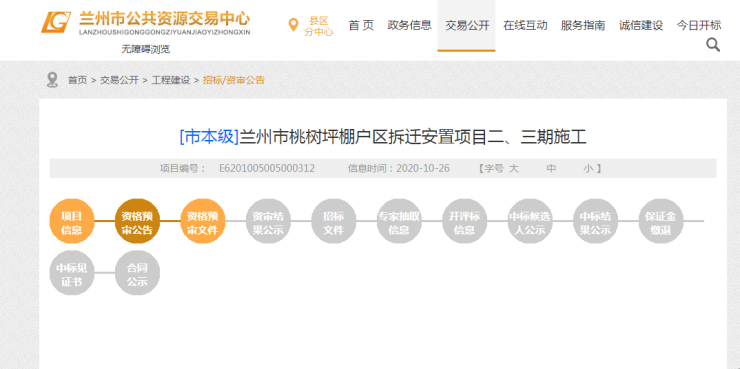The width and height of the screenshot is (740, 369).
Task: Open the 资格预审文件 step circle
Action: [x=203, y=221]
